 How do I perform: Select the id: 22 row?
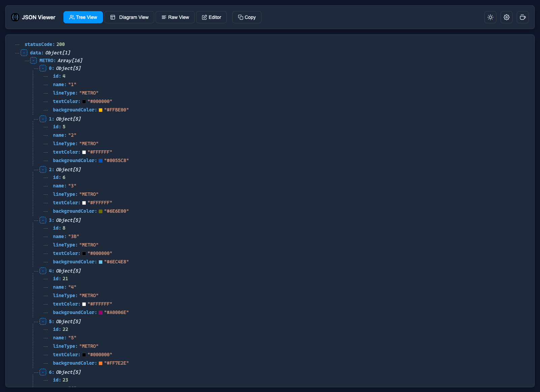60,329
